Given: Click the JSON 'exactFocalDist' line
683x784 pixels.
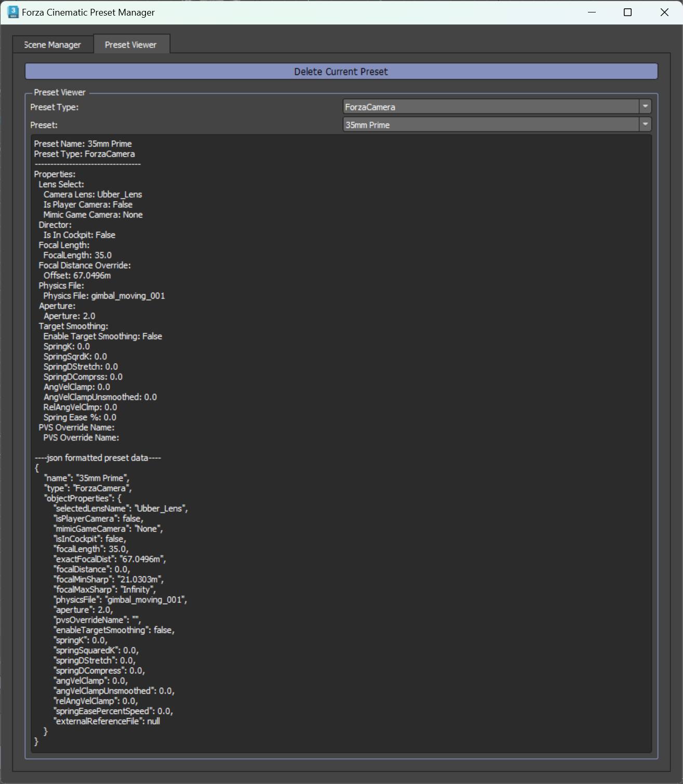Looking at the screenshot, I should click(110, 560).
